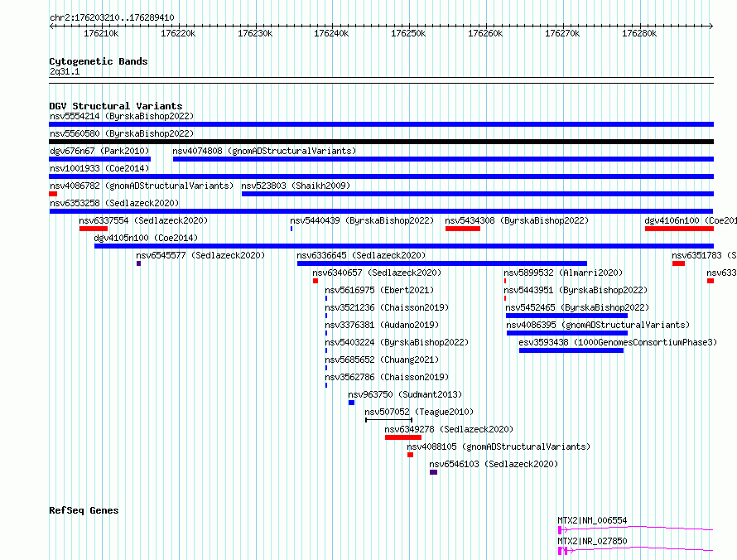Select nsv5403224 (ByrskaBishop2022) label
This screenshot has height=560, width=737.
coord(397,342)
